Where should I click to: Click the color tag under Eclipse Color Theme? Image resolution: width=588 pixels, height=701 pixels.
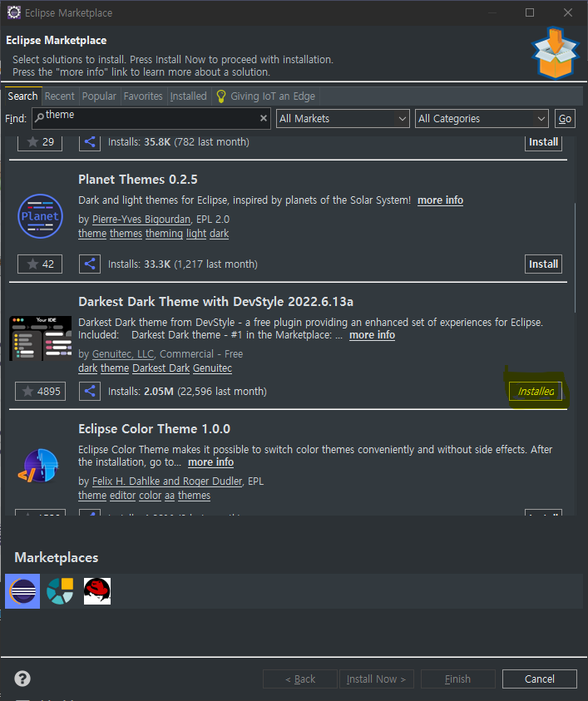coord(150,496)
